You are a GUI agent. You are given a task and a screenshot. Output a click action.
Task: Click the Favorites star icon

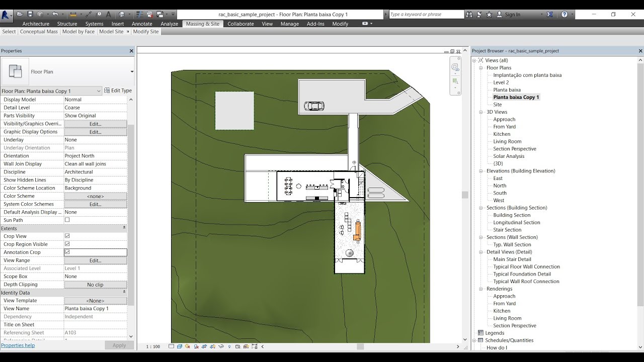point(489,15)
